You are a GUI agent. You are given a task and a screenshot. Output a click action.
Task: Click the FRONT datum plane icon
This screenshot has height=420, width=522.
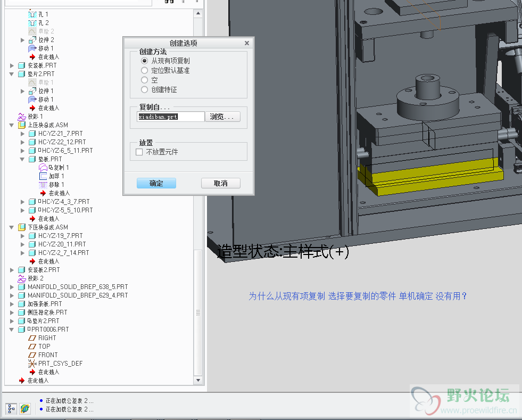point(32,355)
